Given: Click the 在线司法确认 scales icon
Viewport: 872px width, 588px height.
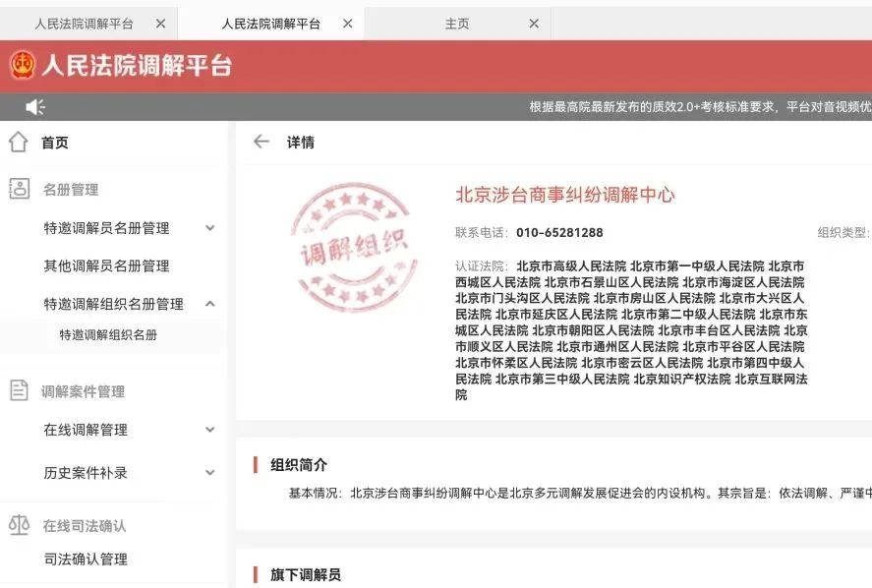Looking at the screenshot, I should point(19,525).
